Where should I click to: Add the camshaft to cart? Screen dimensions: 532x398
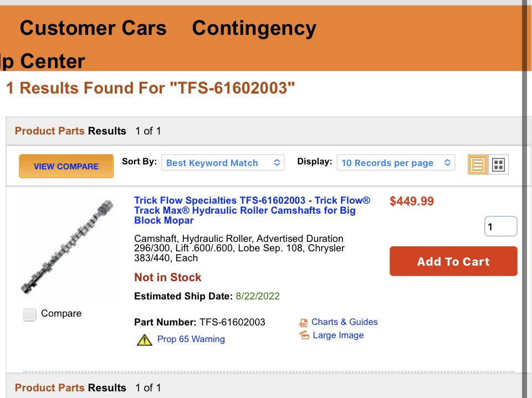[x=453, y=261]
